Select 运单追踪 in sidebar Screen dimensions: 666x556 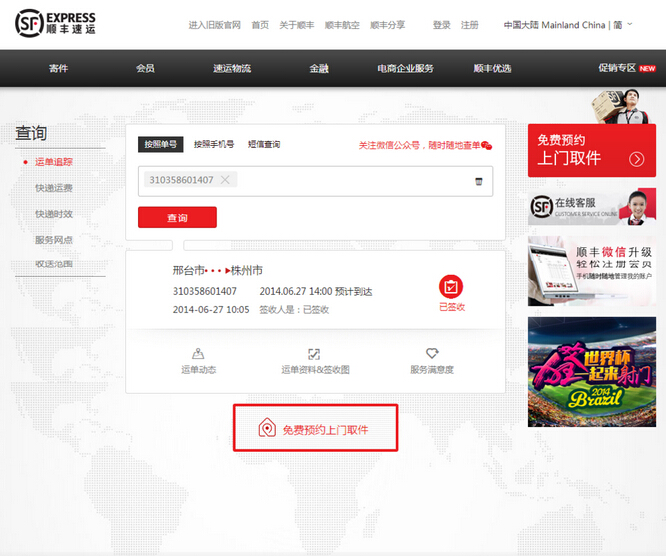click(54, 162)
